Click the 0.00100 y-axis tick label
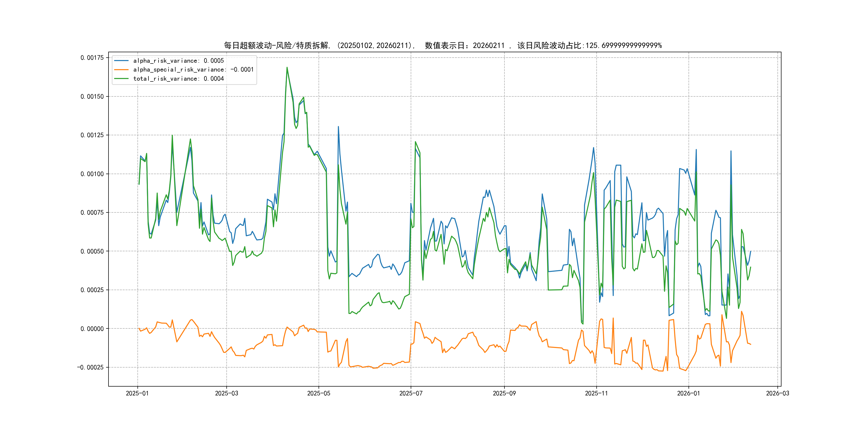 tap(92, 174)
